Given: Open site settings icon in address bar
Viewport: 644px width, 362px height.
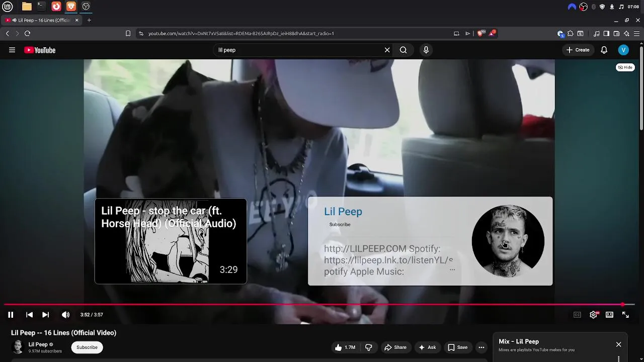Looking at the screenshot, I should (x=141, y=33).
